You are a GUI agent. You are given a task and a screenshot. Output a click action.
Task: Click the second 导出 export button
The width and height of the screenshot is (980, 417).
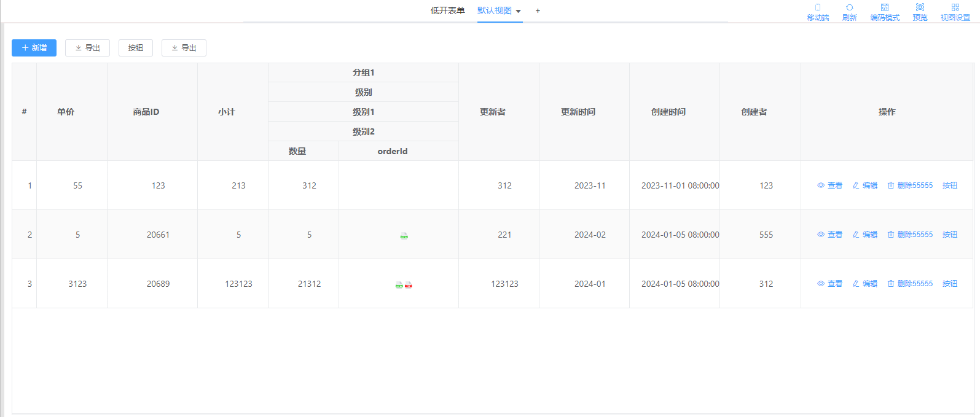coord(184,48)
